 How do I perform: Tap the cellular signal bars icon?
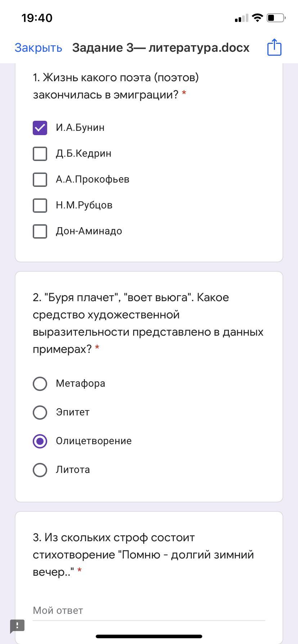tap(241, 18)
